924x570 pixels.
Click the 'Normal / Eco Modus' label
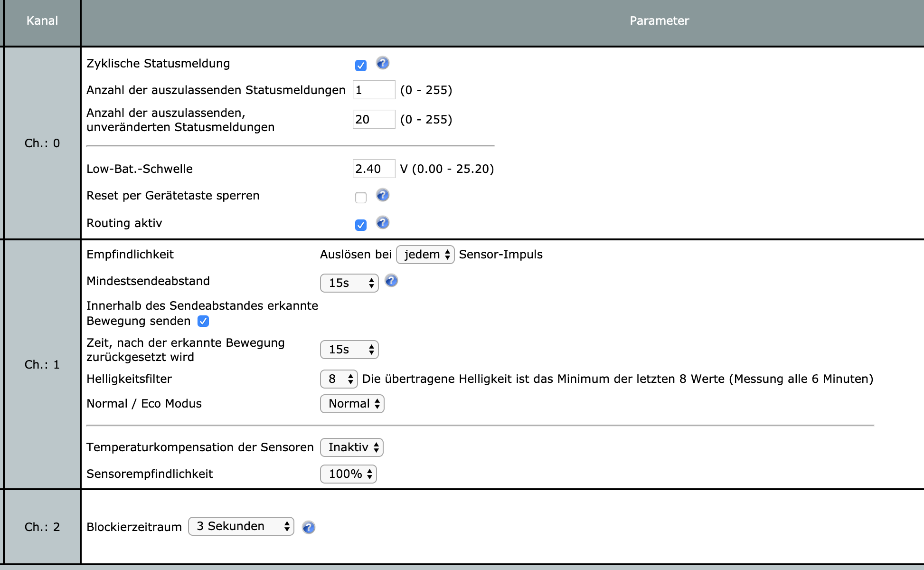(x=144, y=404)
